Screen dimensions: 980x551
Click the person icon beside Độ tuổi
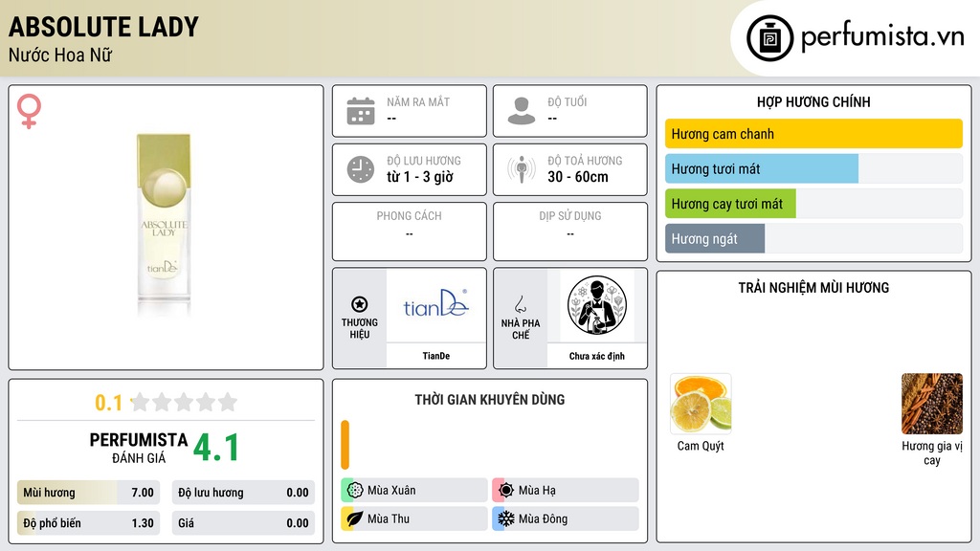click(x=522, y=111)
